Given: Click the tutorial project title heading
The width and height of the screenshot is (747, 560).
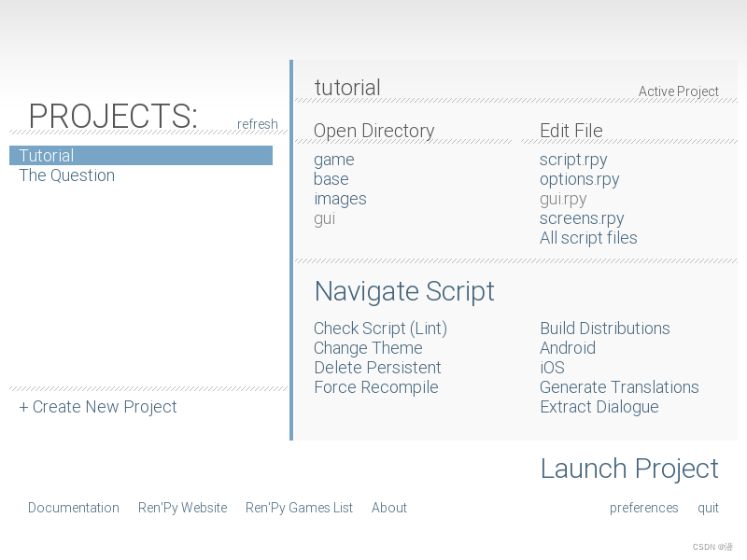Looking at the screenshot, I should [347, 88].
